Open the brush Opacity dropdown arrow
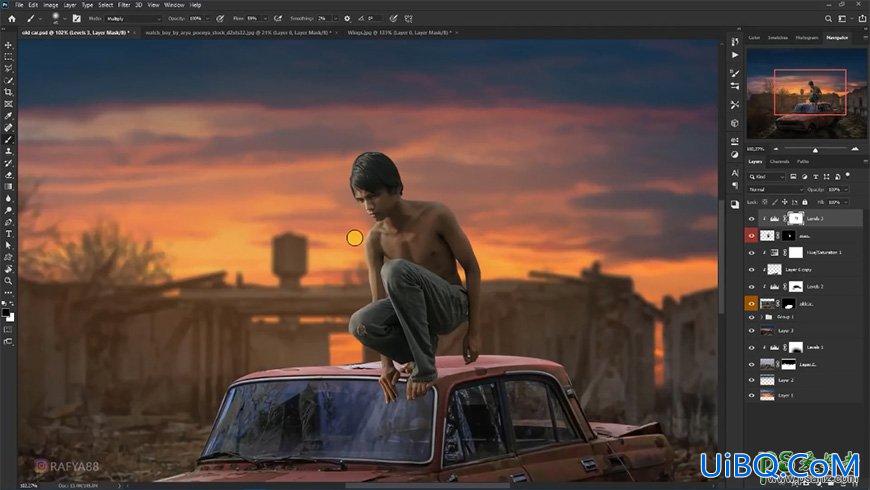 coord(208,18)
